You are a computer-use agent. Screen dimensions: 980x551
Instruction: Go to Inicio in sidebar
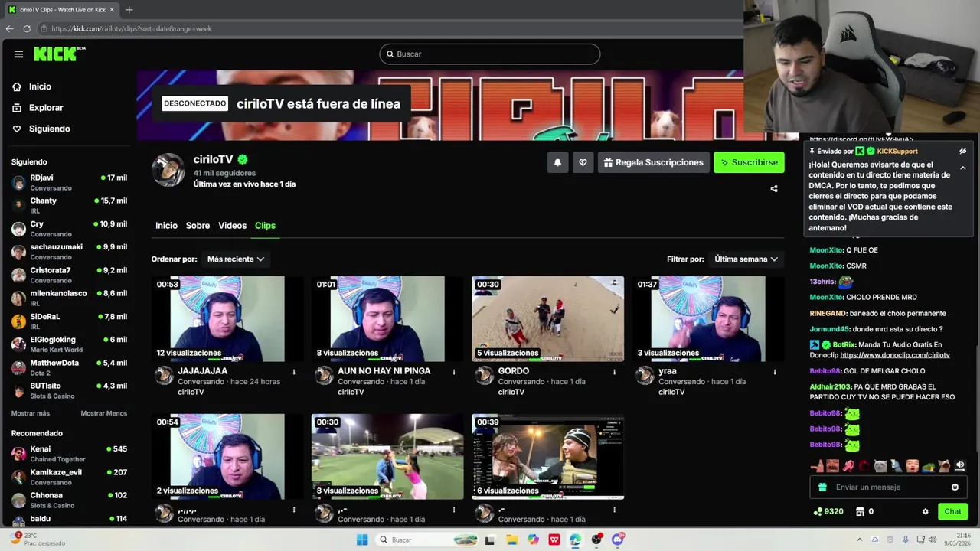[40, 86]
